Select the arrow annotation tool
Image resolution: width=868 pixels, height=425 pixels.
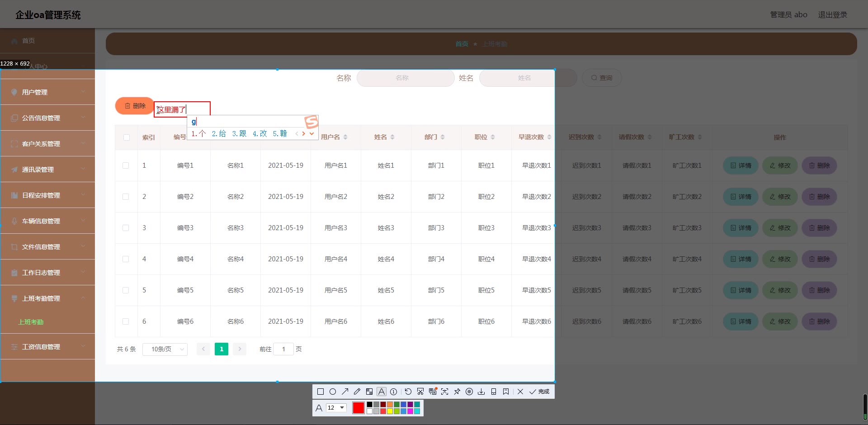345,392
